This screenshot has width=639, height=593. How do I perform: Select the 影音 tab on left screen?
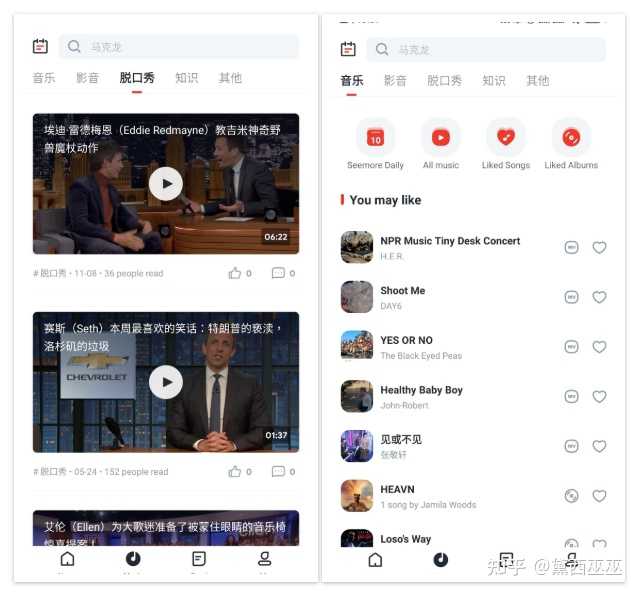pos(88,77)
